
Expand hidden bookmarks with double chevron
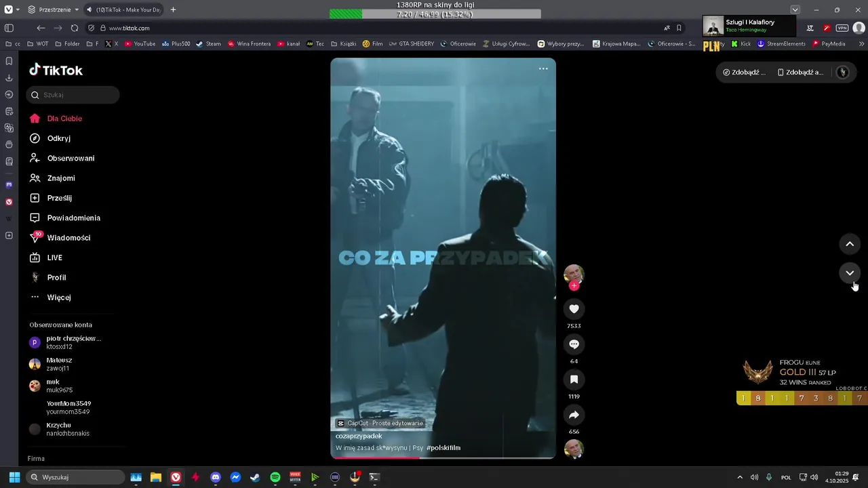click(x=861, y=43)
